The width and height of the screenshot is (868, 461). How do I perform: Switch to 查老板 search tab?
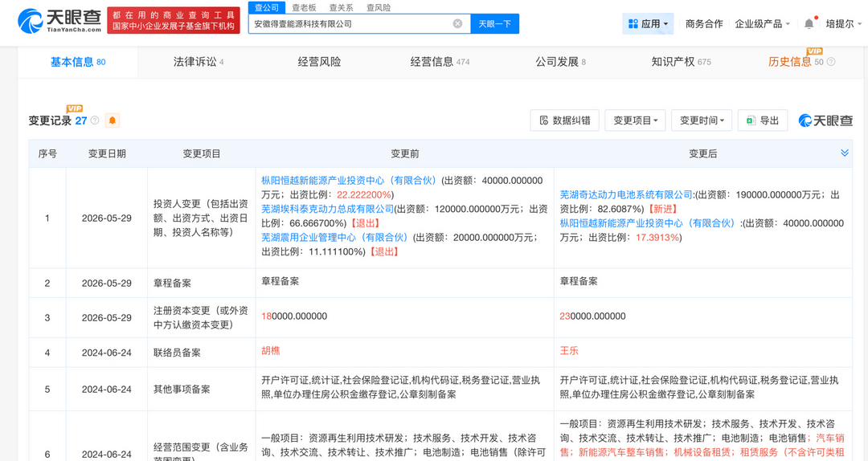304,8
